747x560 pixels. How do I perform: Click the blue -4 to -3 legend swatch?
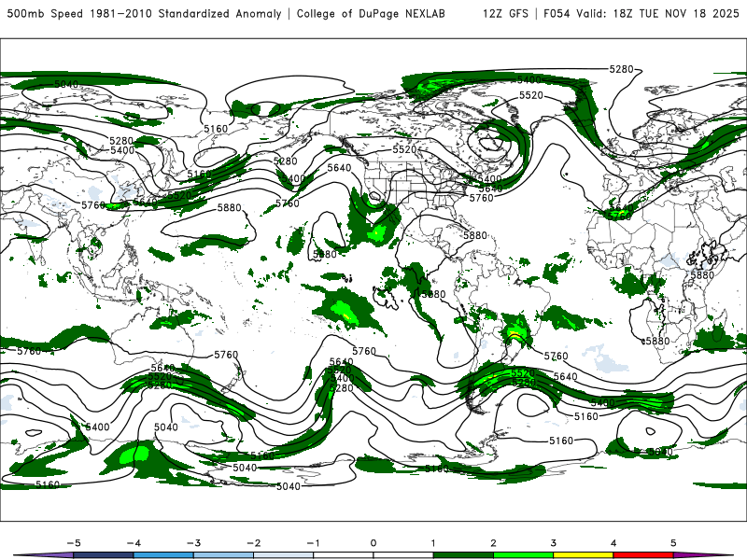point(163,555)
